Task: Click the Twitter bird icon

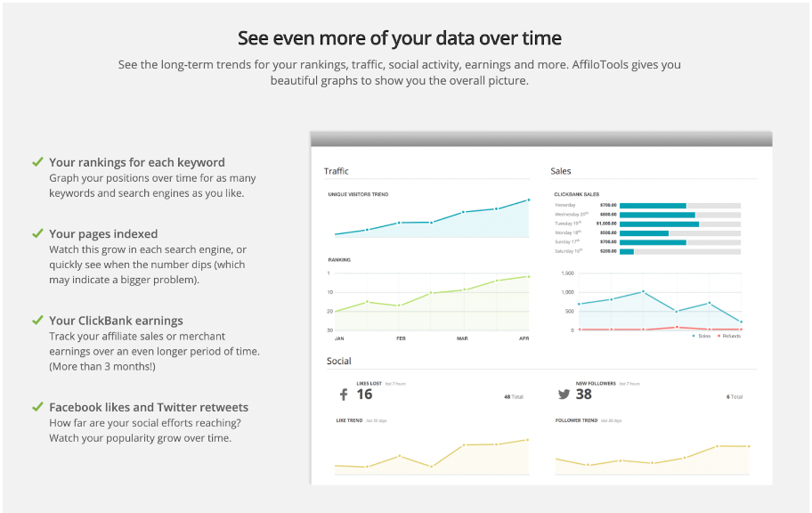Action: click(x=564, y=395)
